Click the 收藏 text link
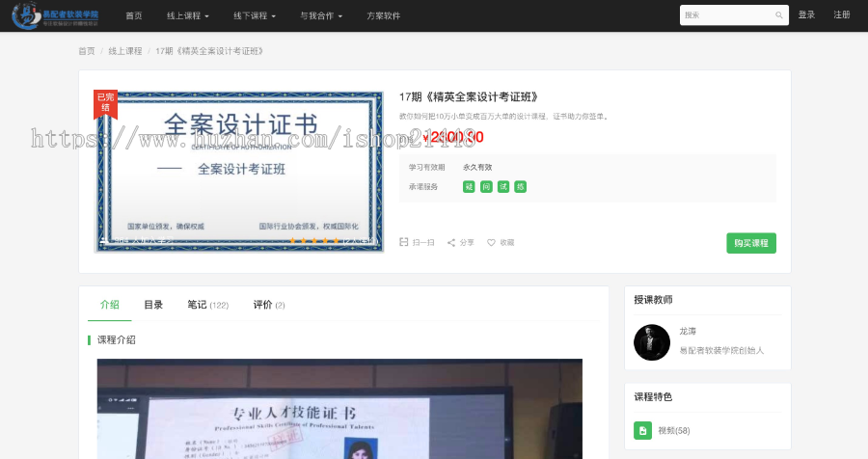Viewport: 868px width, 459px height. click(x=507, y=242)
